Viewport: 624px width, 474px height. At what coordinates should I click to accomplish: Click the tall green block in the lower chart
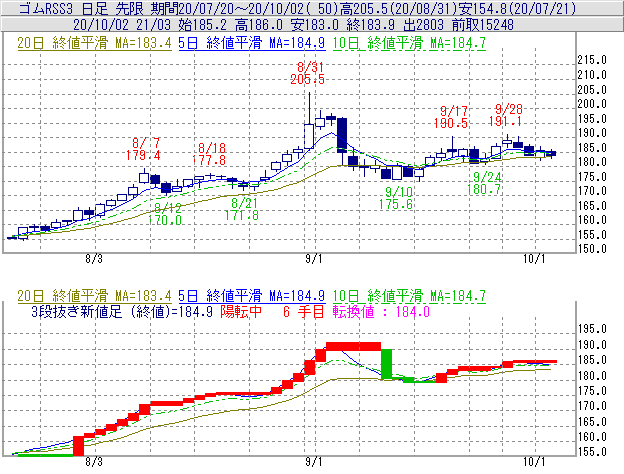click(386, 364)
